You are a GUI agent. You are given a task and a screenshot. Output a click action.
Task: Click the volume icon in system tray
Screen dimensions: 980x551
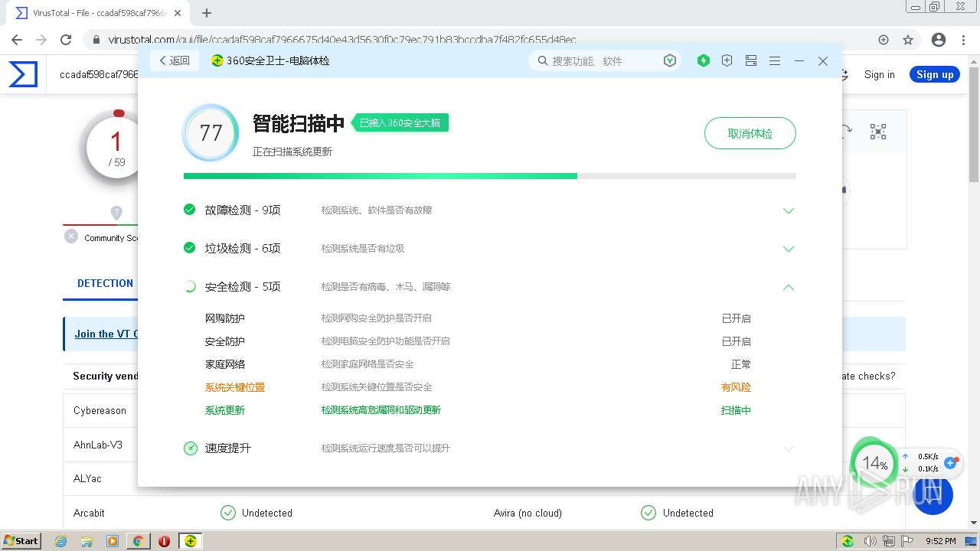click(870, 541)
